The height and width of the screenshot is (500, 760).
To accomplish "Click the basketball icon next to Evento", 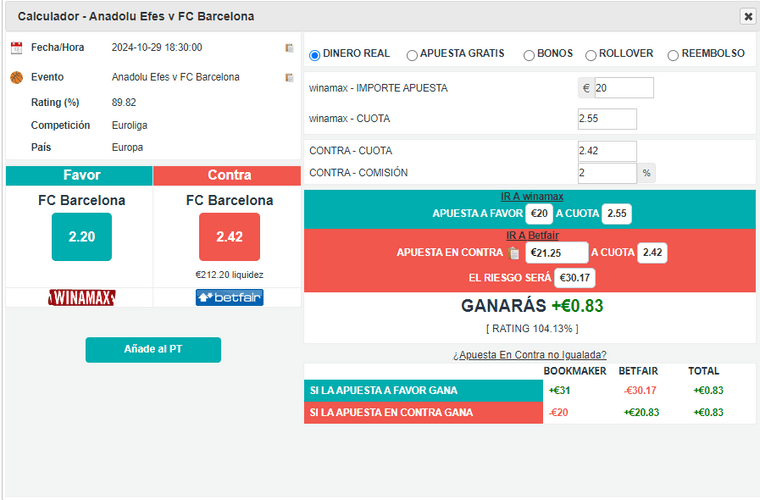I will click(x=16, y=77).
